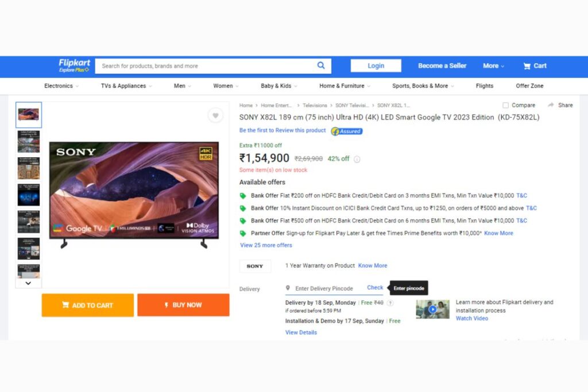
Task: Click the green tag beside HDFC ₹500 offer
Action: (x=243, y=221)
